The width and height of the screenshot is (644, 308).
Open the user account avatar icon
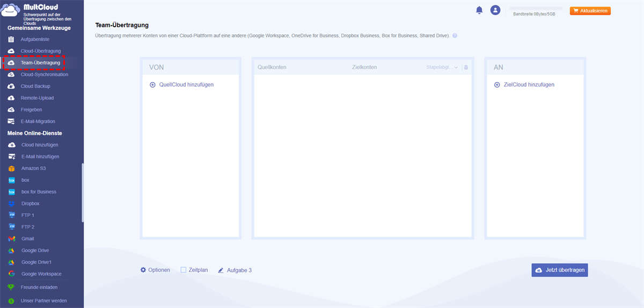[x=495, y=10]
